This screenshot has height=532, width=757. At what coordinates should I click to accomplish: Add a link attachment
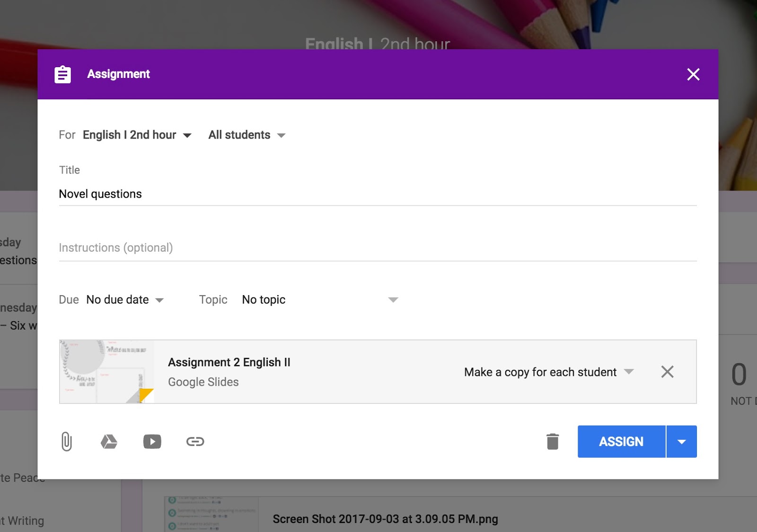point(195,441)
